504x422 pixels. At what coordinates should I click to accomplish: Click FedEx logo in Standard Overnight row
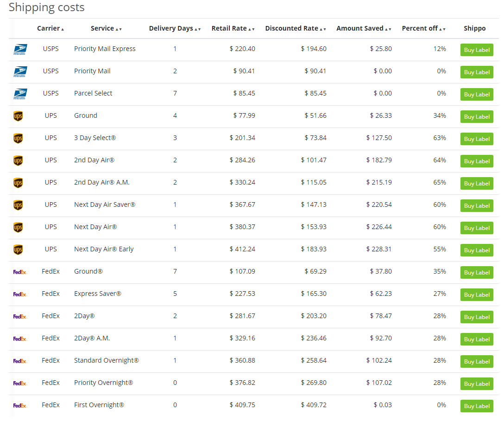20,361
